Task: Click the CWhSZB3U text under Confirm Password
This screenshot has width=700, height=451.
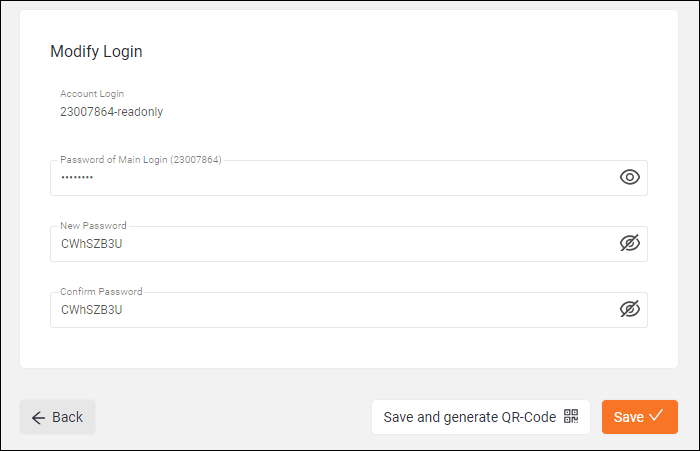Action: [x=92, y=310]
